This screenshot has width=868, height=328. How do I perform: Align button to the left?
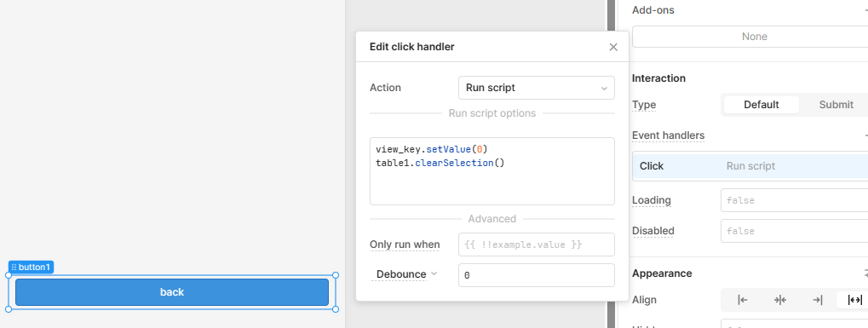pos(743,300)
